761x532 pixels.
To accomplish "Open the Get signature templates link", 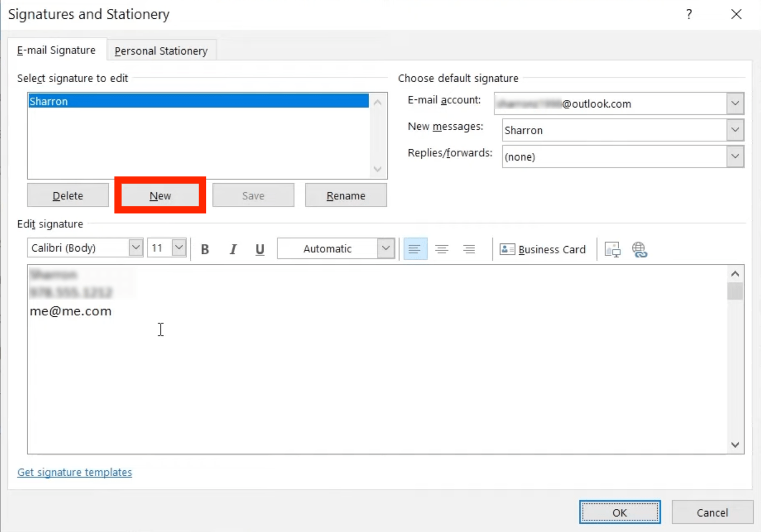I will click(x=74, y=472).
